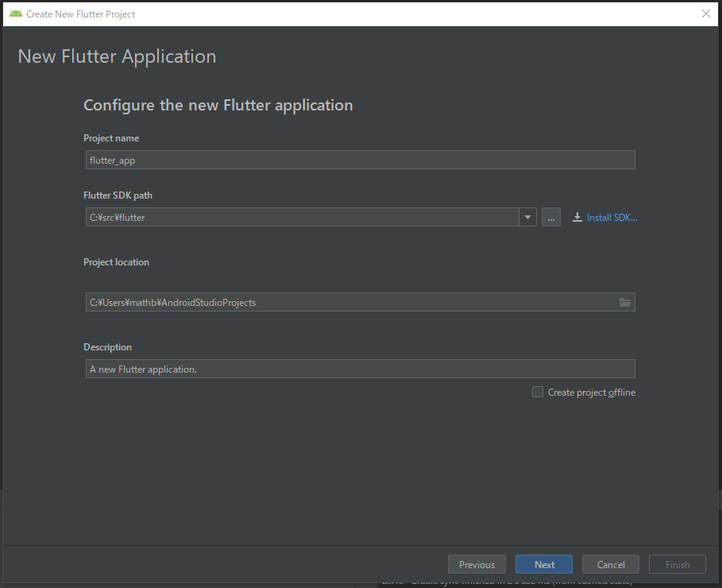
Task: Focus the Project name field flutter_app
Action: [360, 160]
